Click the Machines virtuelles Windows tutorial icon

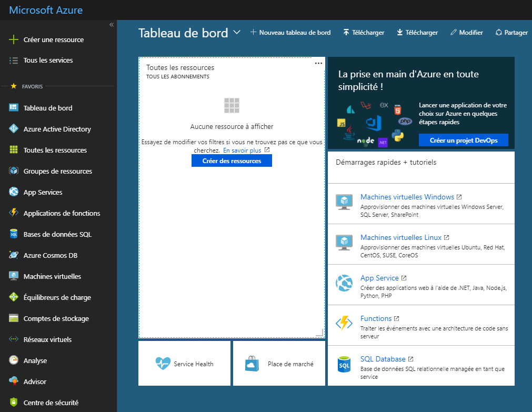[x=344, y=202]
